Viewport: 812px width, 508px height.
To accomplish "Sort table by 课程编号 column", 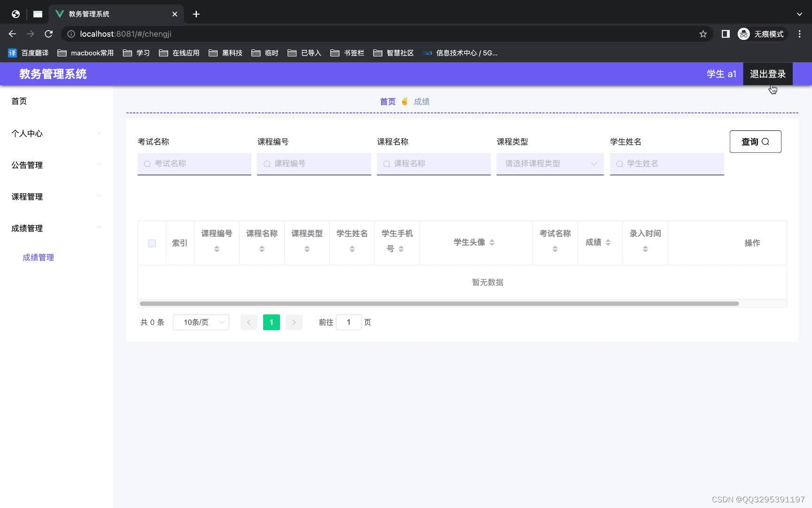I will (217, 249).
